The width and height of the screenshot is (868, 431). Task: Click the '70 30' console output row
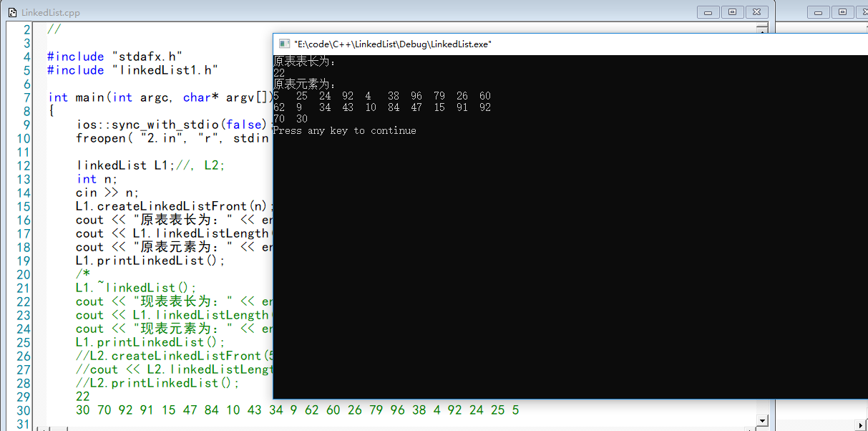tap(291, 119)
